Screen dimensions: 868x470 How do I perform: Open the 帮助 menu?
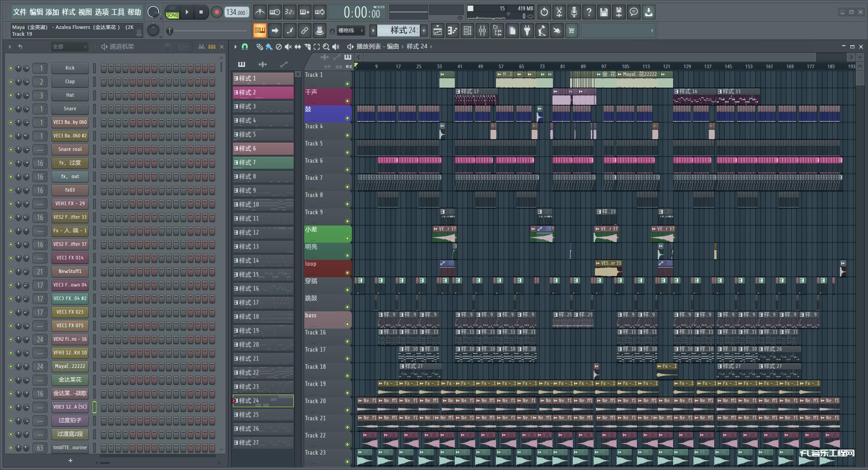coord(134,12)
